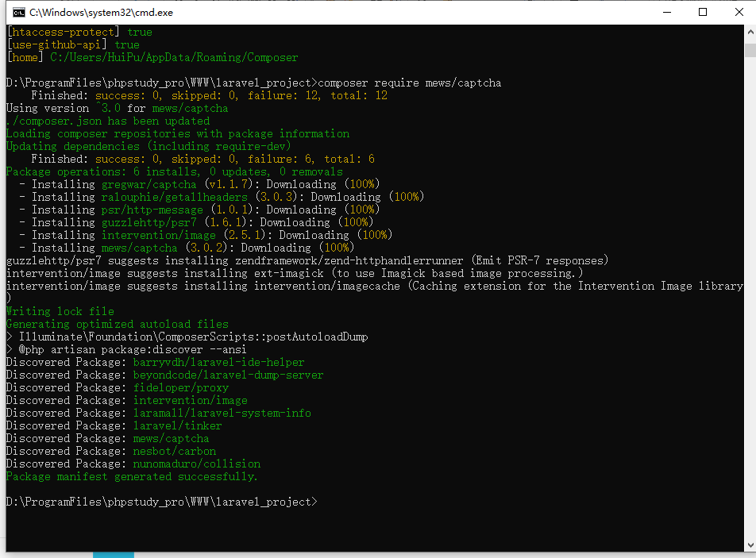Viewport: 756px width, 558px height.
Task: Click the Composer home path text
Action: 174,57
